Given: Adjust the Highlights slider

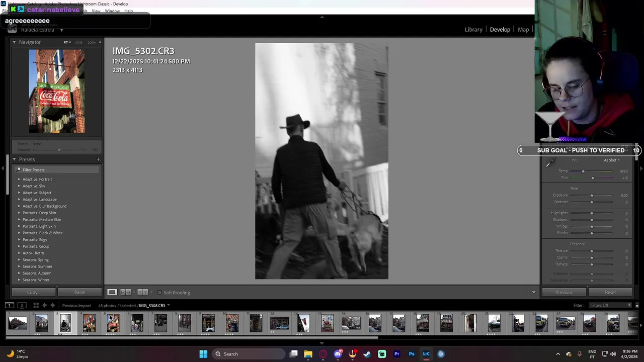Looking at the screenshot, I should 592,213.
